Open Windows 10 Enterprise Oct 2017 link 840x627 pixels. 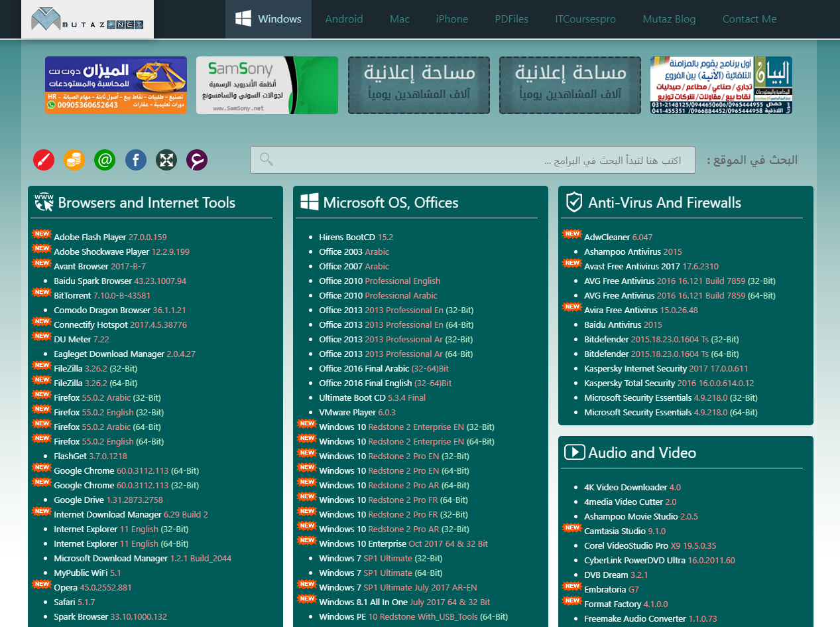coord(403,543)
